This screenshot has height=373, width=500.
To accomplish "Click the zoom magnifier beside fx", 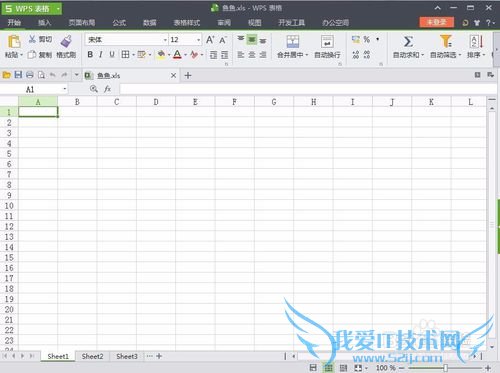I will (x=94, y=89).
